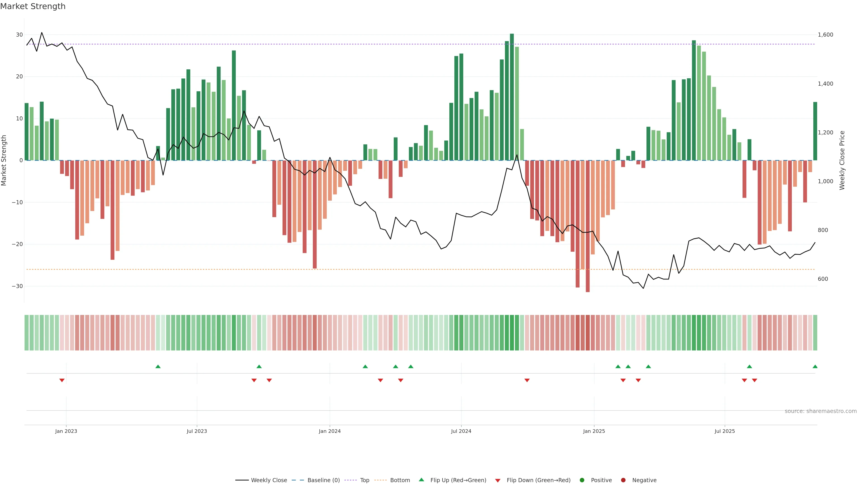Screen dimensions: 868x488
Task: Click the Negative red circle legend icon
Action: point(623,480)
